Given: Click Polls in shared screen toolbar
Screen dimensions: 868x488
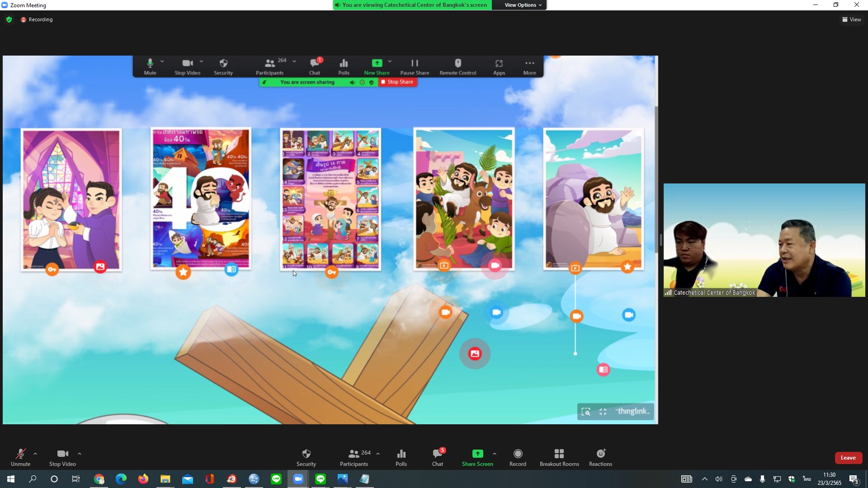Looking at the screenshot, I should coord(344,66).
